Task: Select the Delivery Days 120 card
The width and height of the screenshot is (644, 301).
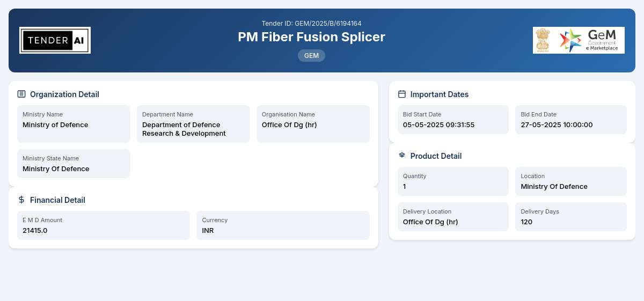Action: pyautogui.click(x=571, y=217)
